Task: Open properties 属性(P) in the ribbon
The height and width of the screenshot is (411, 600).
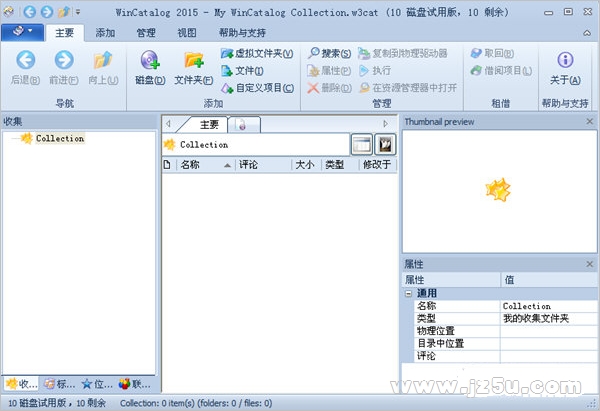Action: pos(329,71)
